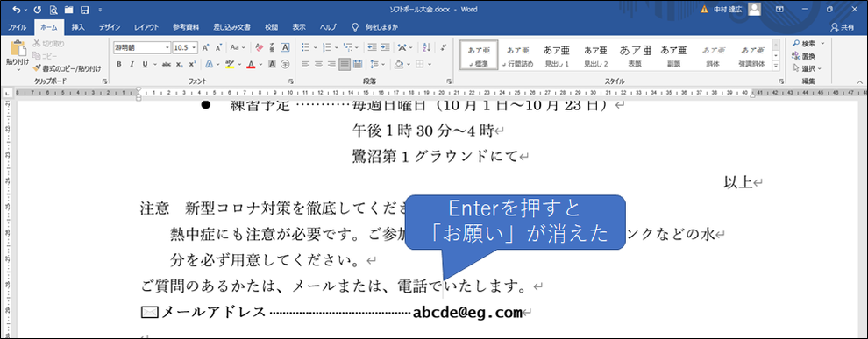Screen dimensions: 868x339
Task: Clear all formatting with the eraser icon
Action: pyautogui.click(x=259, y=47)
